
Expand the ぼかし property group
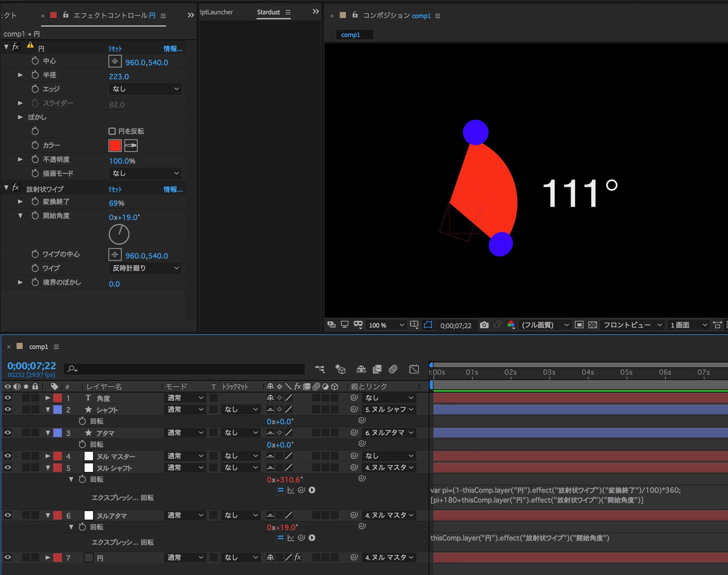pyautogui.click(x=20, y=117)
